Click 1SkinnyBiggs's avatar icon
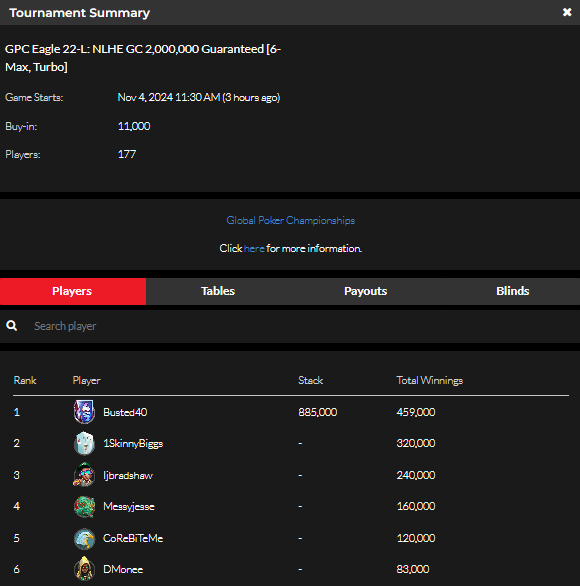580x586 pixels. click(x=84, y=443)
